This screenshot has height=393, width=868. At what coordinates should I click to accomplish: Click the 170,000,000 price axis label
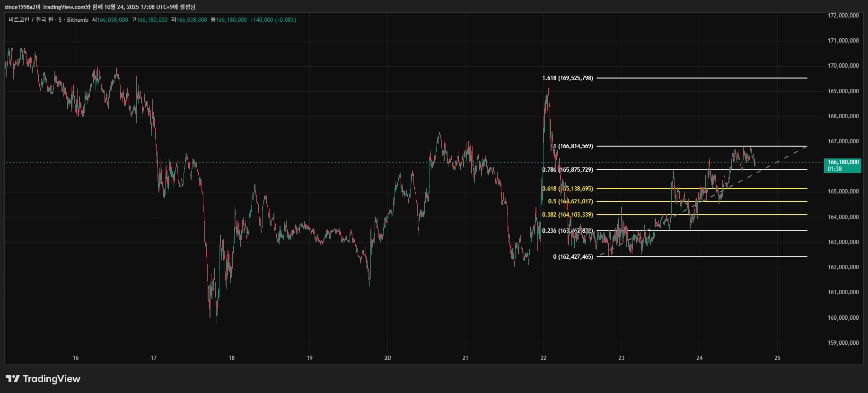click(843, 66)
